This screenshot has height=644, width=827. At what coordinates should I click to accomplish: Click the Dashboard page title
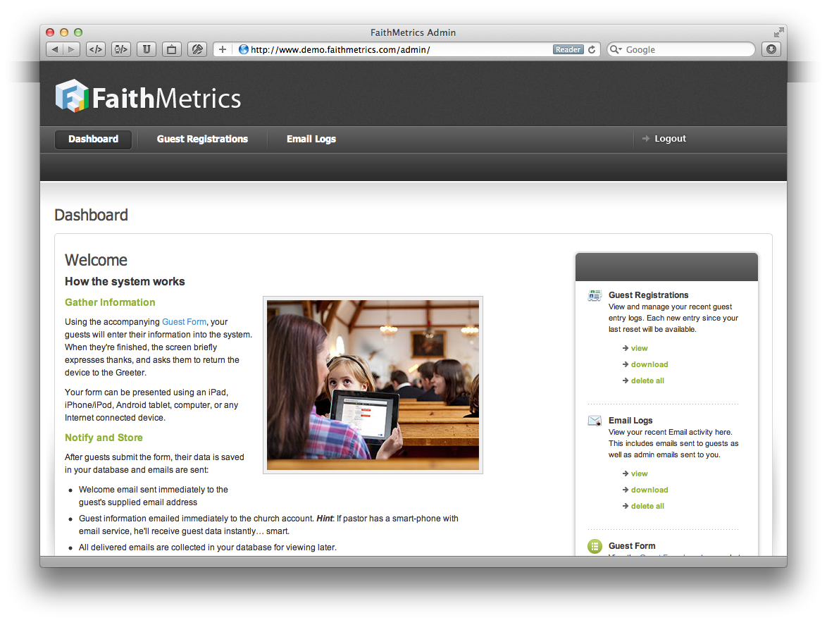click(x=91, y=215)
